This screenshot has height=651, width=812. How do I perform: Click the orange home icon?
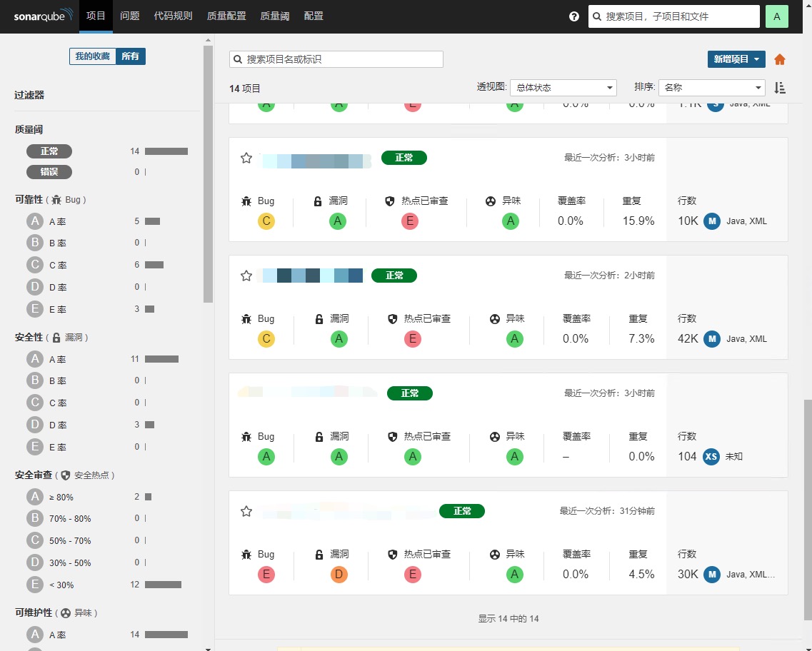(780, 59)
